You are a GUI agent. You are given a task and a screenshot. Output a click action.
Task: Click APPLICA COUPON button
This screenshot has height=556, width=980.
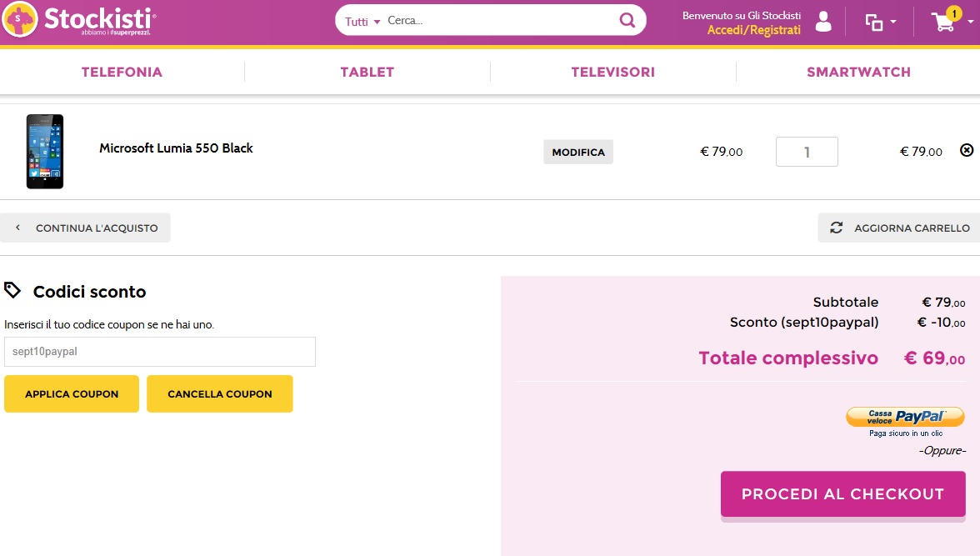click(x=72, y=394)
